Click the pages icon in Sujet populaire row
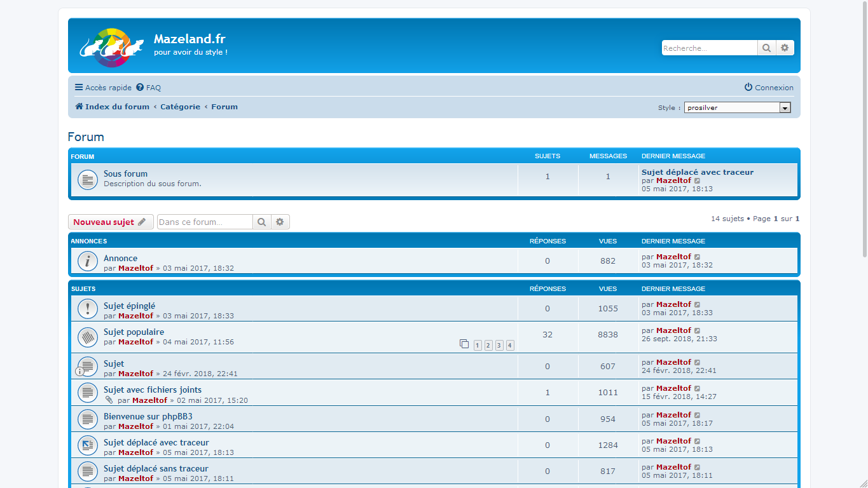The width and height of the screenshot is (868, 488). (464, 344)
